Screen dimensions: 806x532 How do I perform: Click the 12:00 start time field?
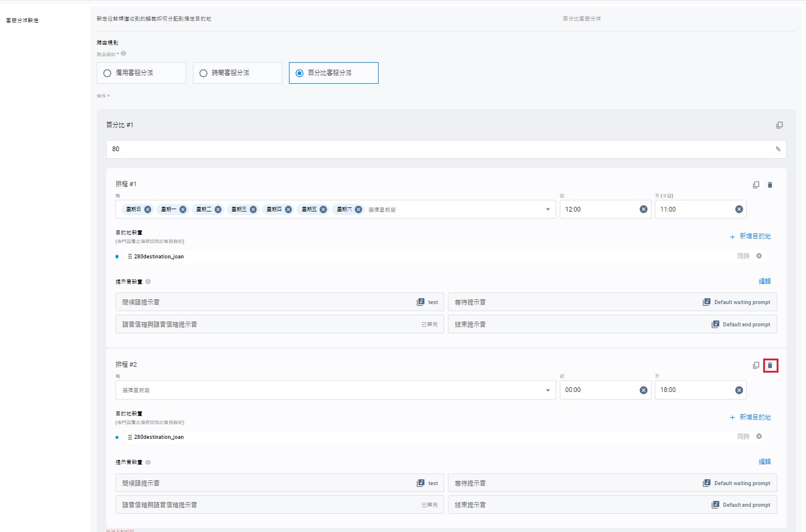pos(606,209)
